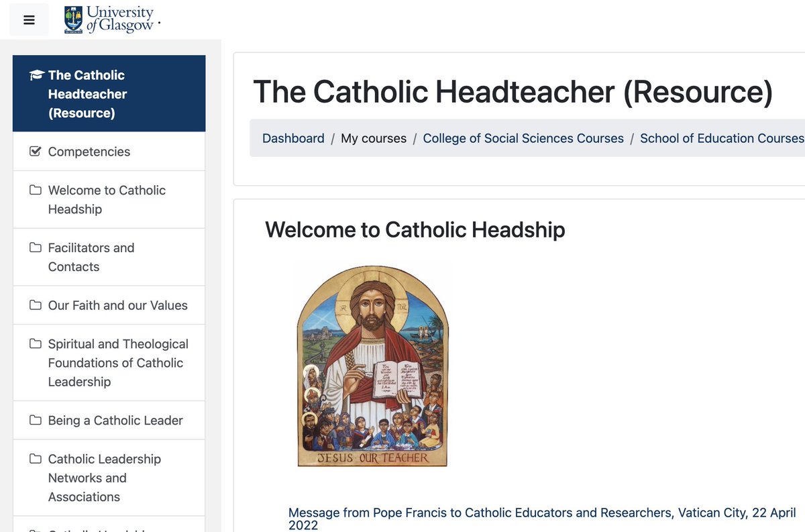
Task: Click folder icon beside Being a Catholic Leader
Action: pos(36,421)
